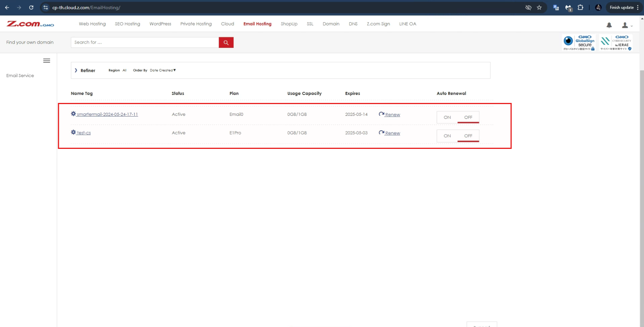644x327 pixels.
Task: Open the notifications bell
Action: point(609,25)
